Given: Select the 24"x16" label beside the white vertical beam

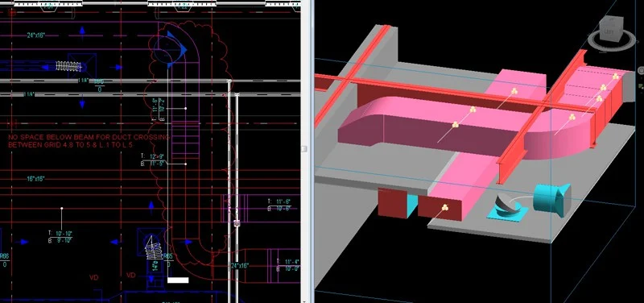Looking at the screenshot, I should tap(239, 266).
